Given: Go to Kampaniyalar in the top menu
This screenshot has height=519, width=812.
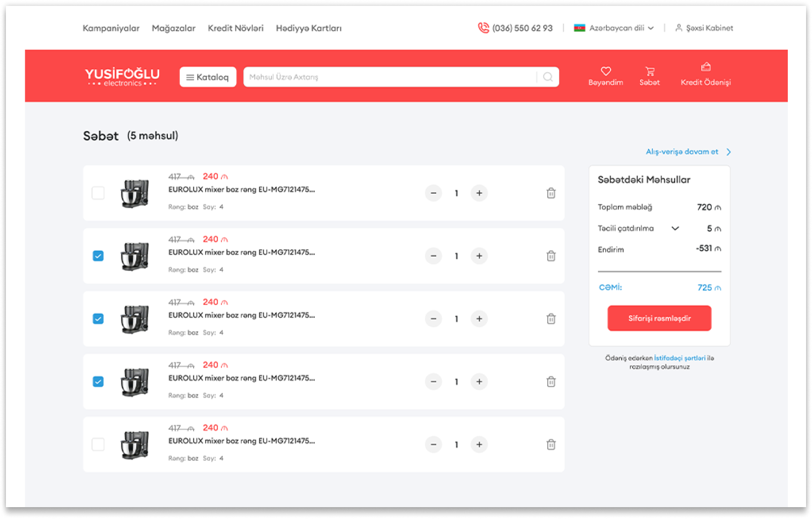Looking at the screenshot, I should tap(111, 28).
